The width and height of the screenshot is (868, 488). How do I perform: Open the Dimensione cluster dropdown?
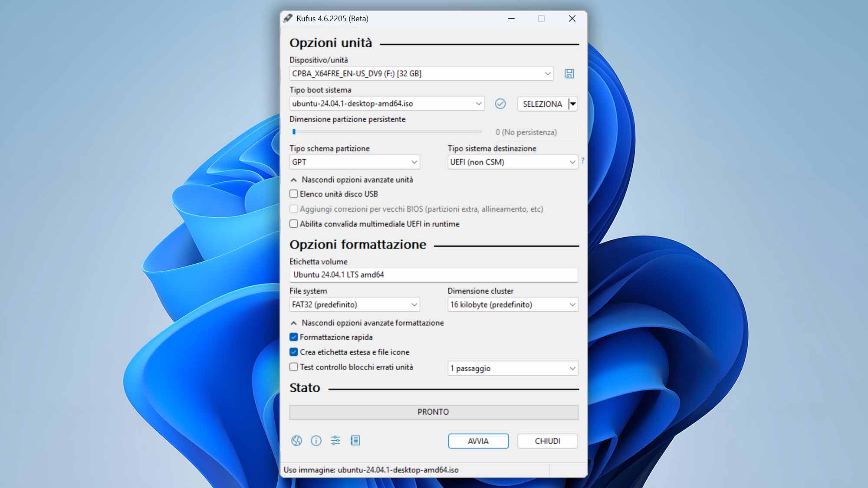coord(513,305)
